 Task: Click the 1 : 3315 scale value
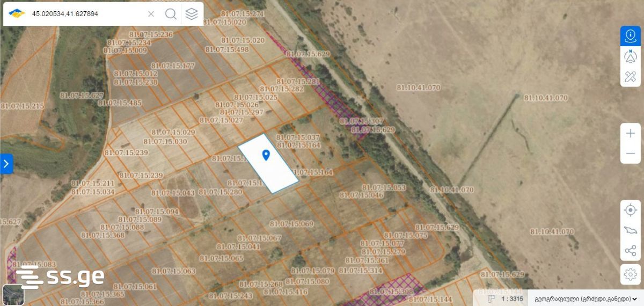(x=512, y=298)
